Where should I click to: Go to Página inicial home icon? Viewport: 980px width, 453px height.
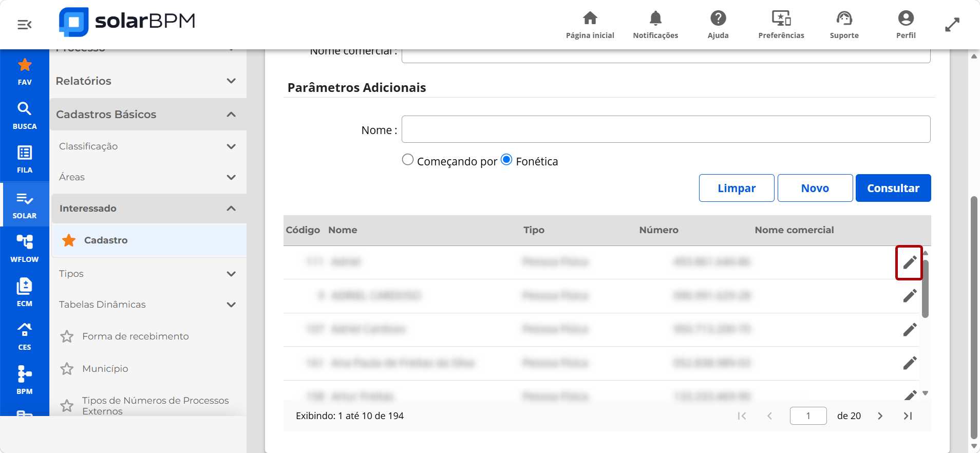[x=590, y=18]
